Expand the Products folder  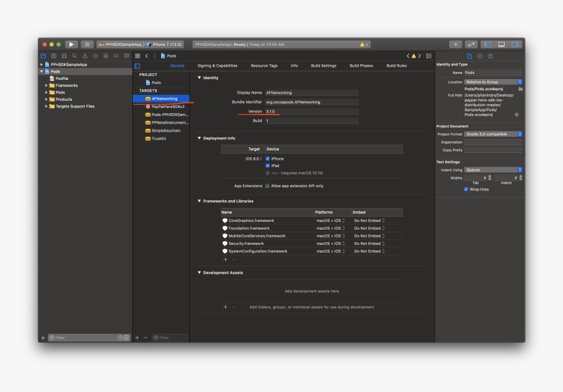[x=46, y=99]
